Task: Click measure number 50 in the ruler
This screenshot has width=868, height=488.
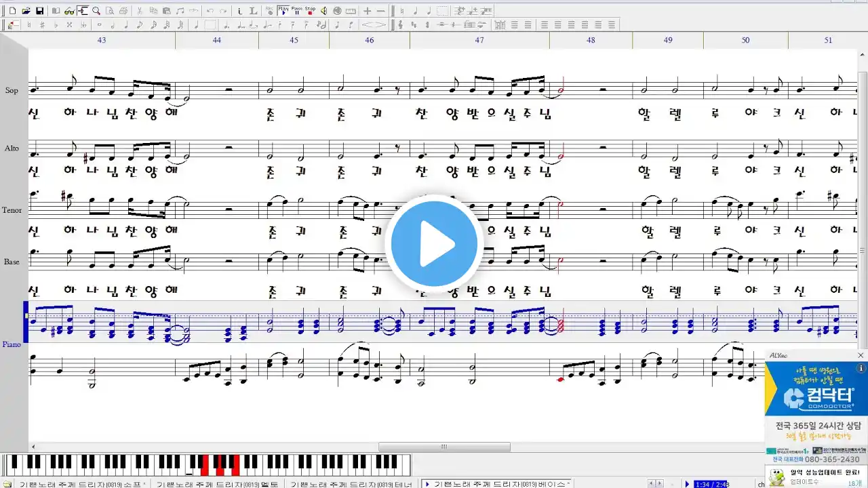Action: tap(745, 40)
